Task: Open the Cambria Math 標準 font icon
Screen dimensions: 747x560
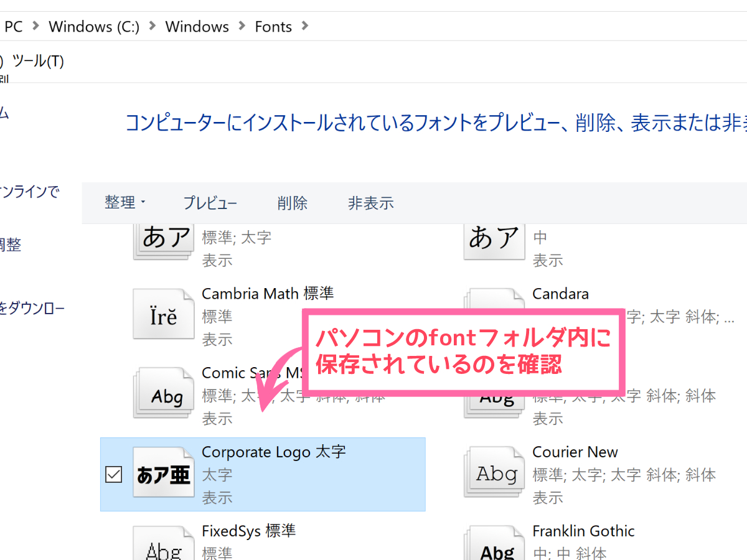Action: pyautogui.click(x=164, y=315)
